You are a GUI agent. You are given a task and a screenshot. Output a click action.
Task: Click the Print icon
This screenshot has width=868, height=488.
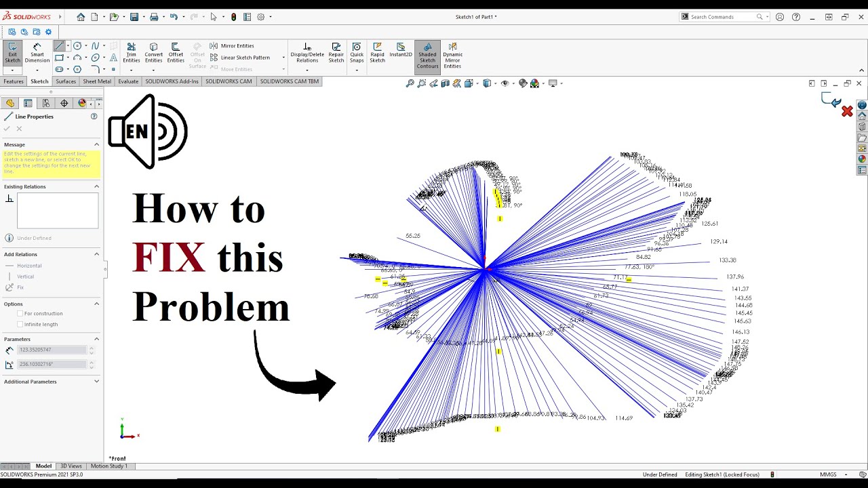[154, 17]
